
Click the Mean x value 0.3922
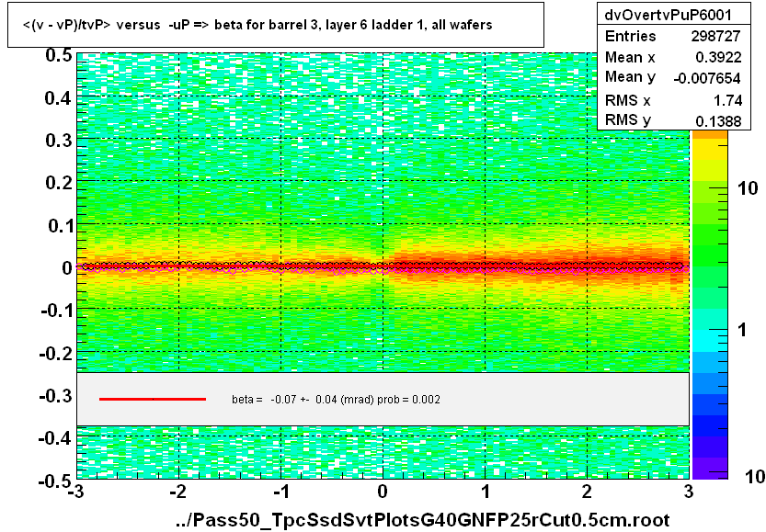pyautogui.click(x=718, y=58)
